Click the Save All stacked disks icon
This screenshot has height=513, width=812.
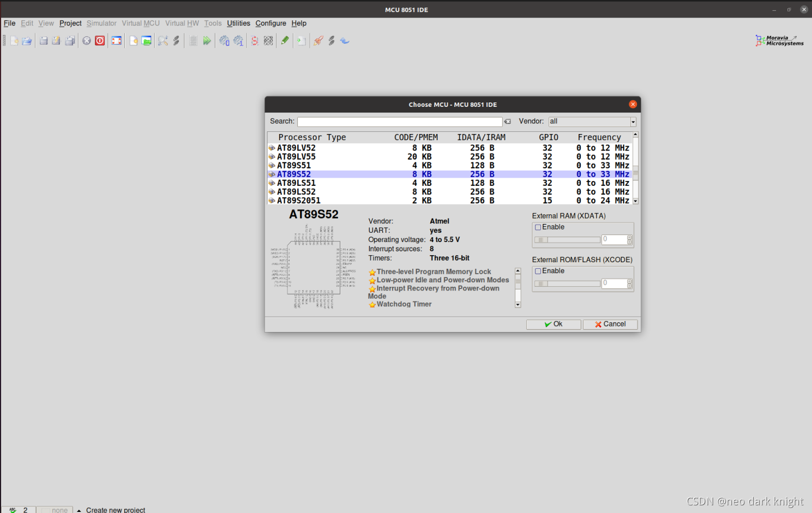(x=70, y=41)
